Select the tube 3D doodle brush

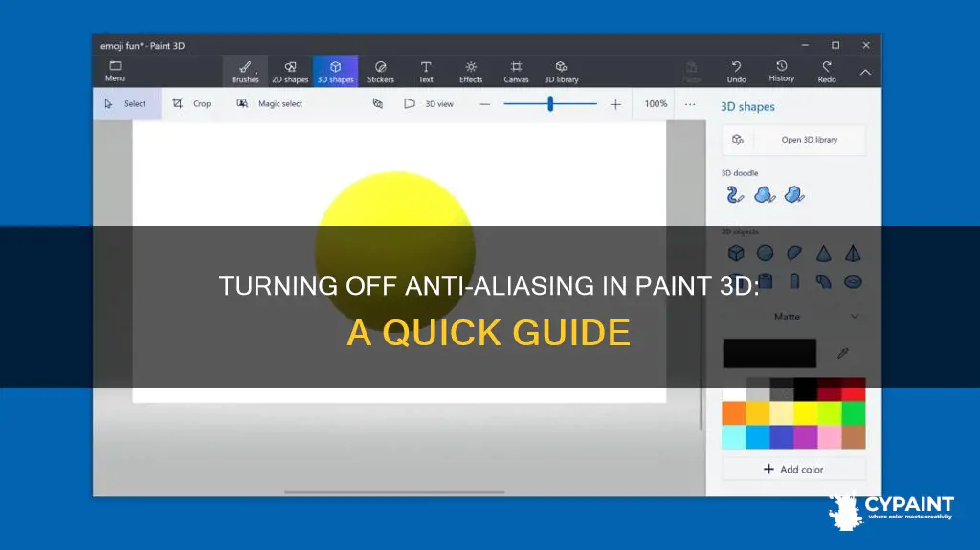[x=735, y=195]
